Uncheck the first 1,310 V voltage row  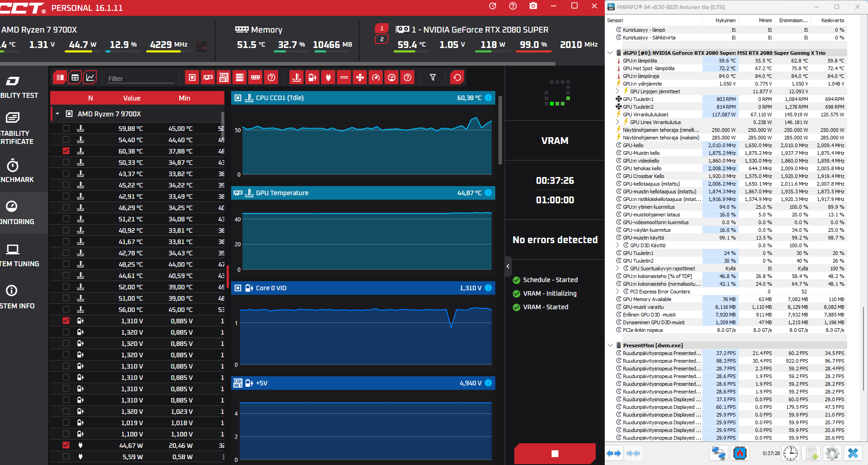(x=66, y=321)
